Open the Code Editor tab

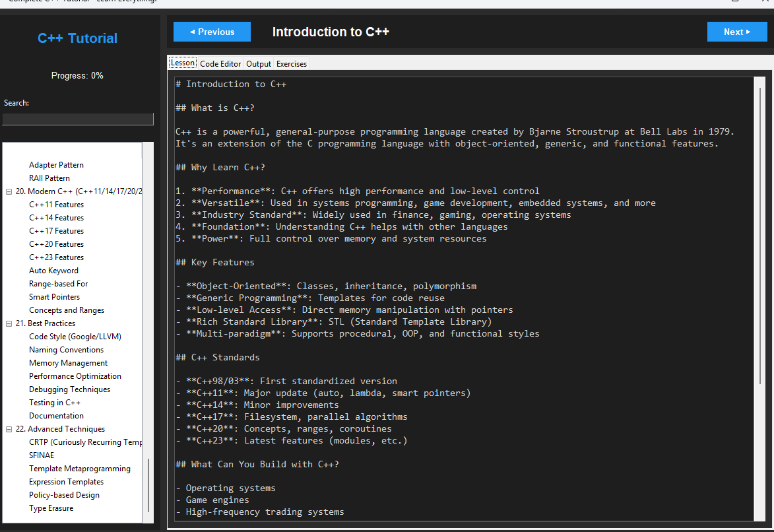[220, 64]
